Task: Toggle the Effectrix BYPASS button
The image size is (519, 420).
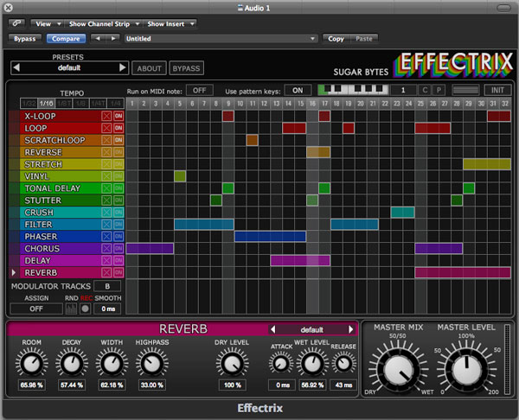Action: coord(186,68)
